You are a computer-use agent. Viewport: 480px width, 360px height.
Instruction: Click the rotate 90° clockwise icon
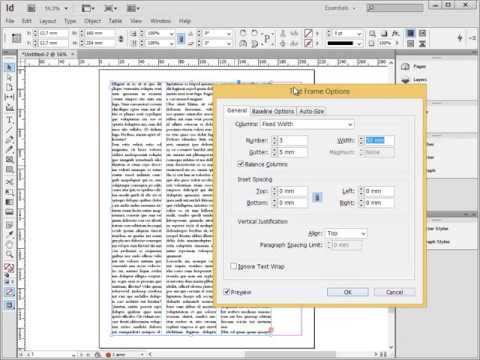243,33
